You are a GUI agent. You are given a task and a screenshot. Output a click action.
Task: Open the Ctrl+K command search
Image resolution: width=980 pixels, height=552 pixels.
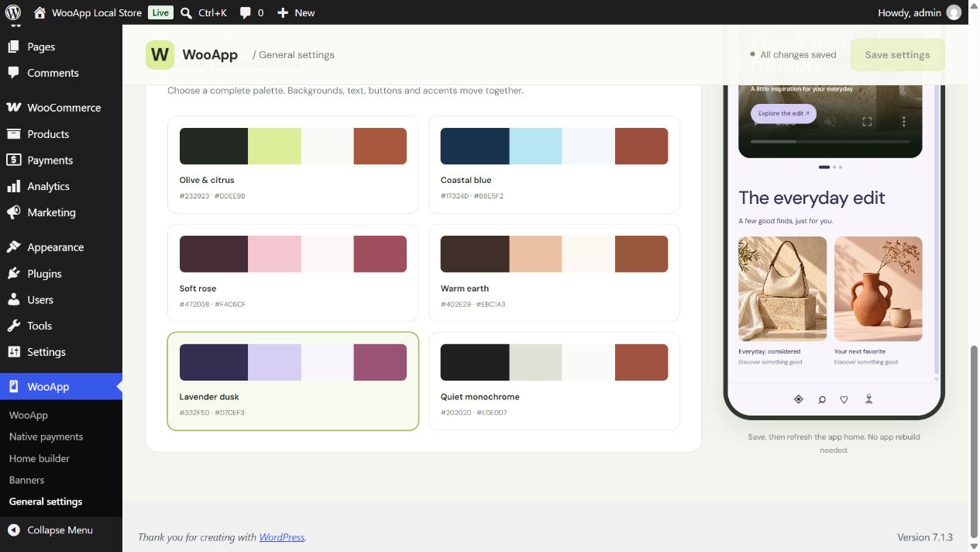pos(203,12)
